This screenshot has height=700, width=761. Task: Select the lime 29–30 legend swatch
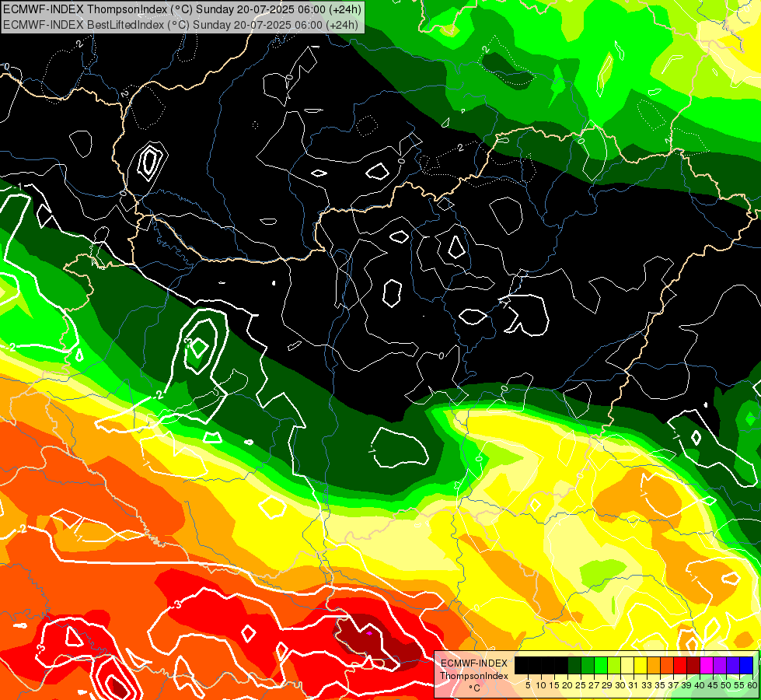[x=614, y=665]
